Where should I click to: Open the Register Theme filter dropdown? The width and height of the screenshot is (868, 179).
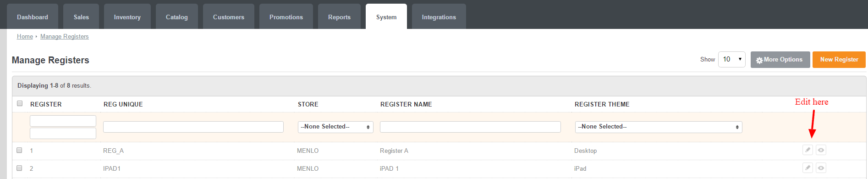pos(659,127)
